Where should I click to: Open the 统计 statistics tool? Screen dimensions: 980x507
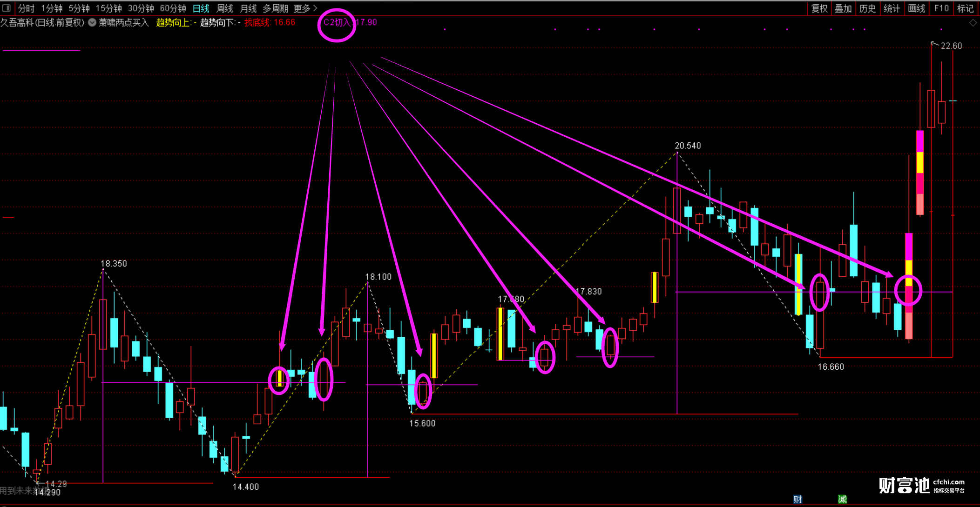click(x=892, y=8)
